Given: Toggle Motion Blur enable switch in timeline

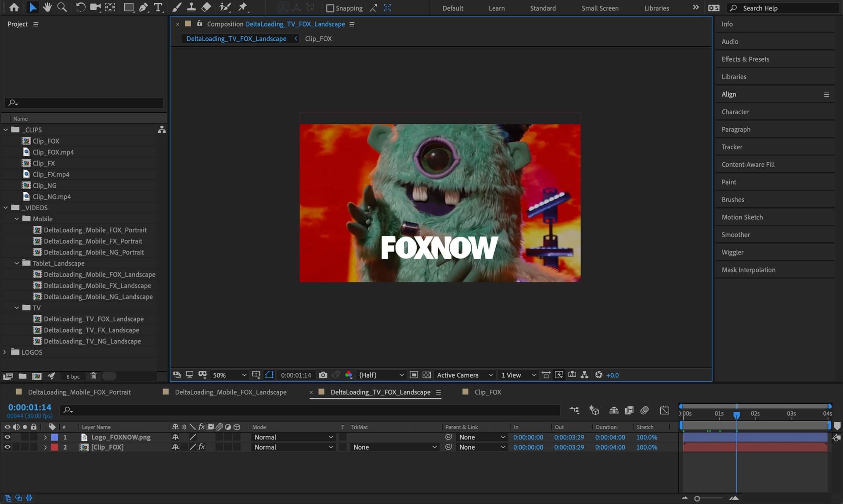Looking at the screenshot, I should [x=645, y=410].
